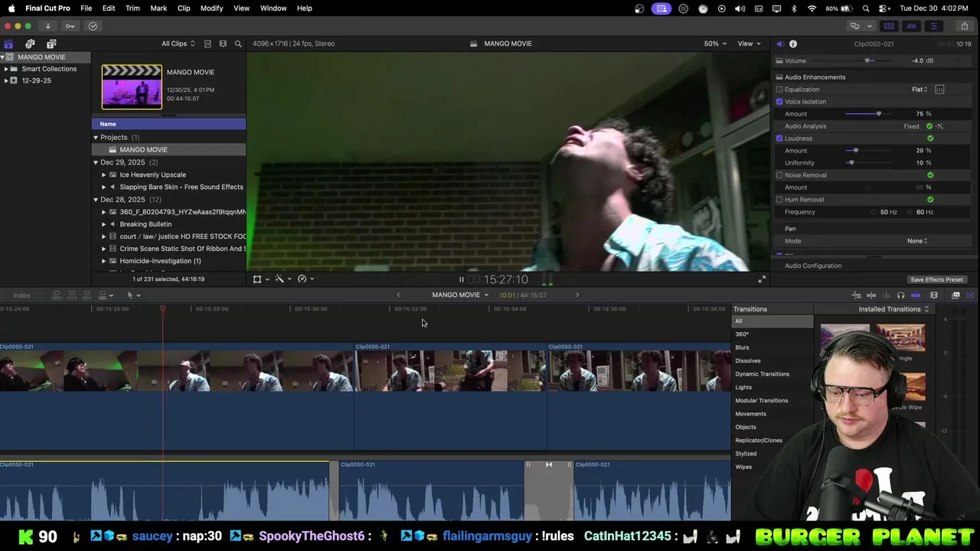Viewport: 980px width, 551px height.
Task: Open the Spotlight search menu bar icon
Action: point(866,8)
